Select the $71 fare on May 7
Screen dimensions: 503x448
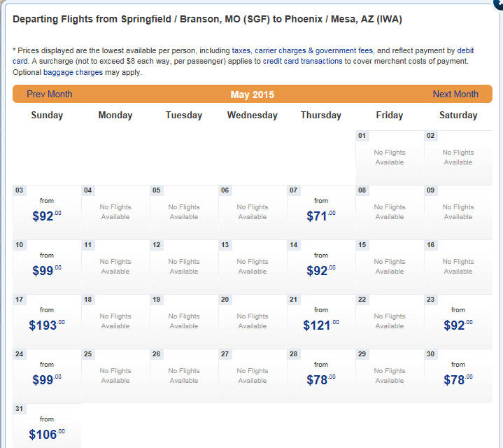pos(320,216)
